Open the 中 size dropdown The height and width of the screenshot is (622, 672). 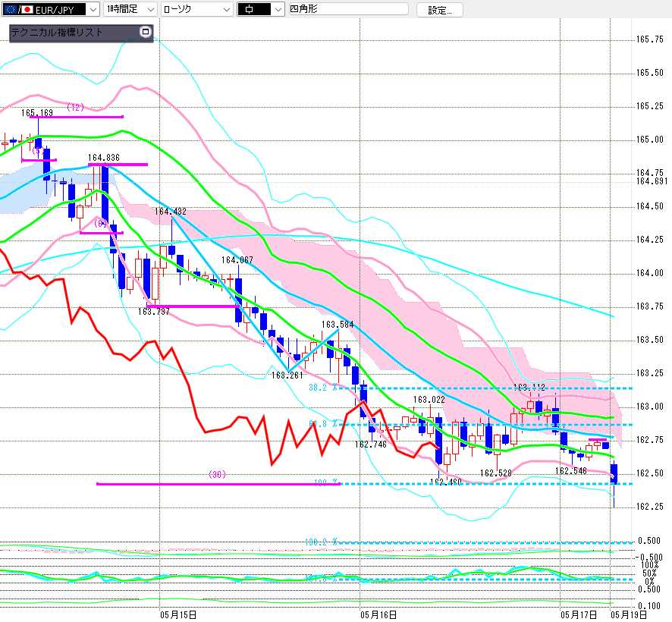[261, 9]
